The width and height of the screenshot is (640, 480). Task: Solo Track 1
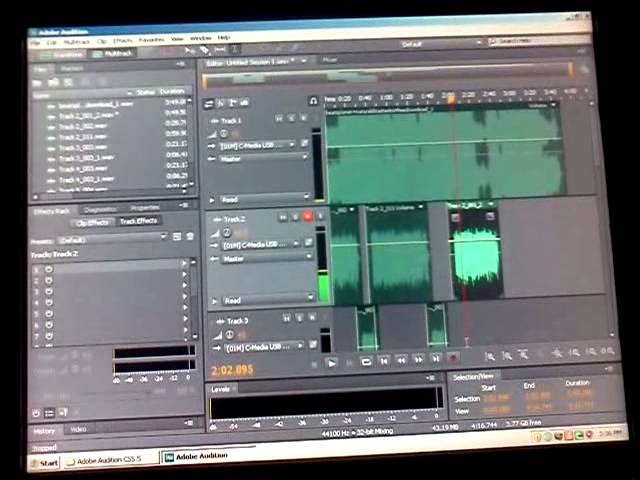pos(291,118)
